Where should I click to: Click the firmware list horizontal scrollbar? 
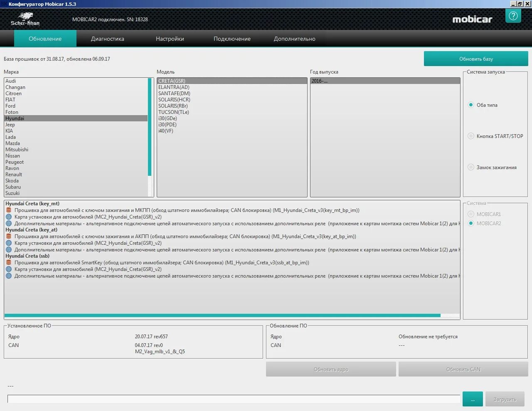(x=222, y=315)
